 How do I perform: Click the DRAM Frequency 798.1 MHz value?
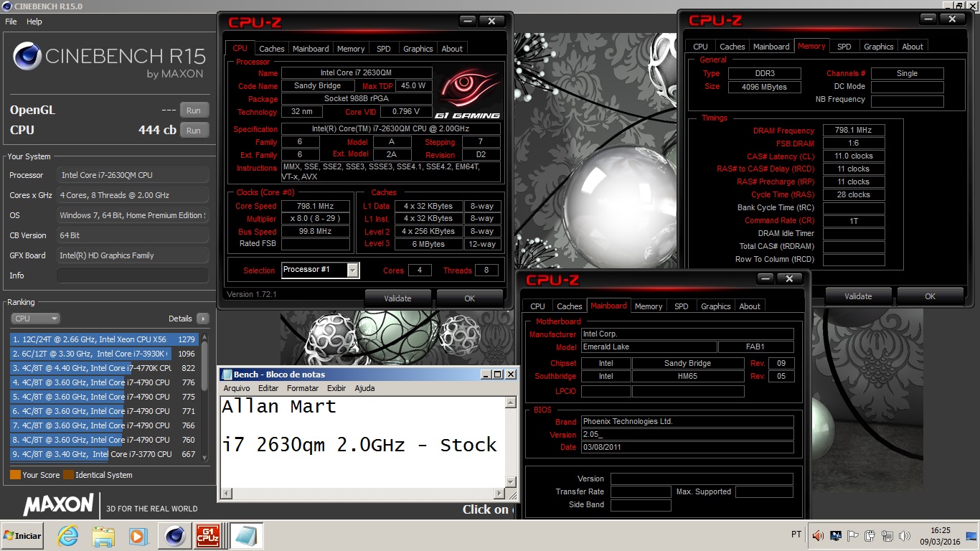click(854, 131)
